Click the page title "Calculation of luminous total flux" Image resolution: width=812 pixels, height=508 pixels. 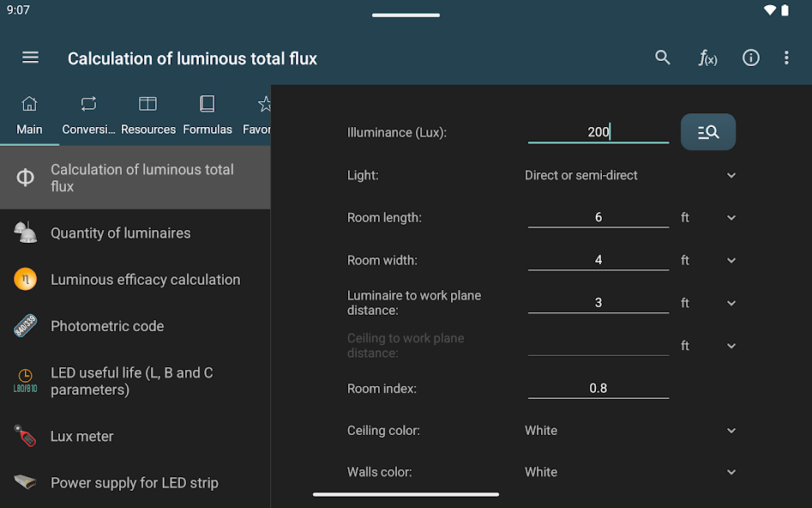click(x=192, y=58)
